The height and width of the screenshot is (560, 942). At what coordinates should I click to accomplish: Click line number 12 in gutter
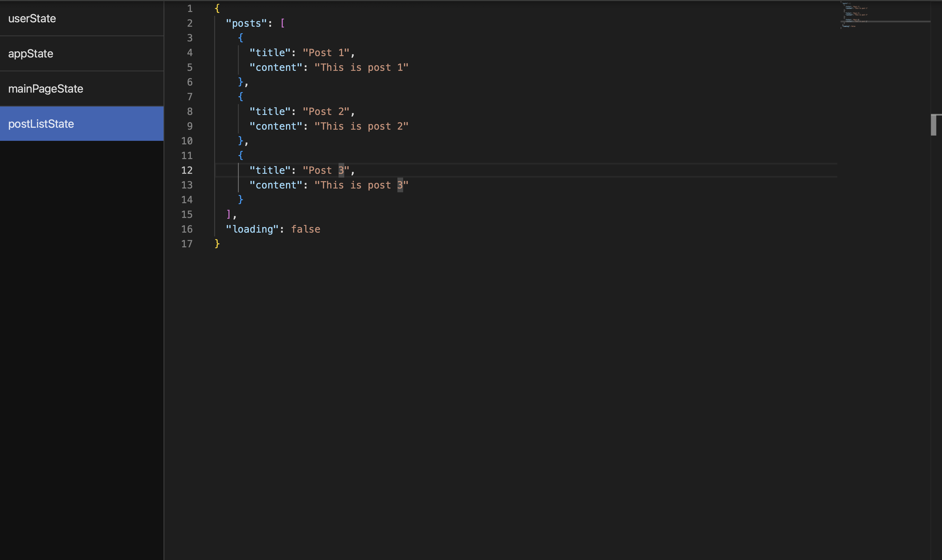(x=187, y=170)
